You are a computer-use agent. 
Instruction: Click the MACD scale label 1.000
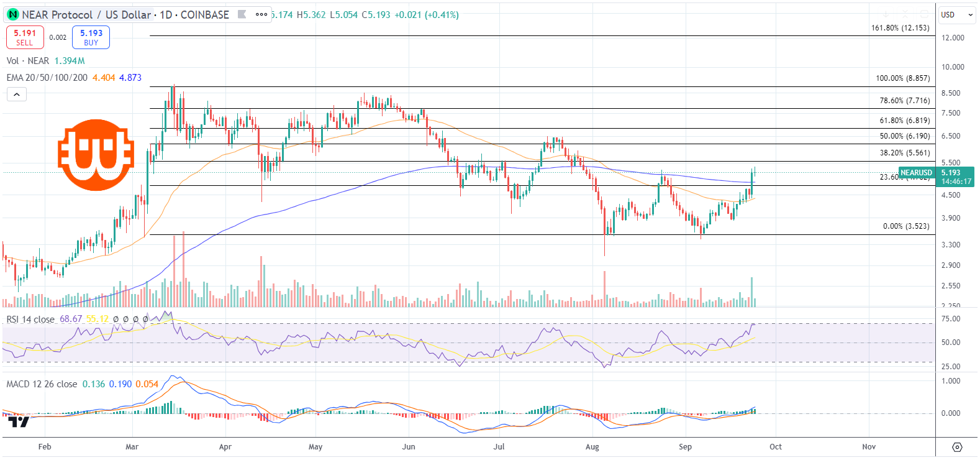[x=951, y=381]
